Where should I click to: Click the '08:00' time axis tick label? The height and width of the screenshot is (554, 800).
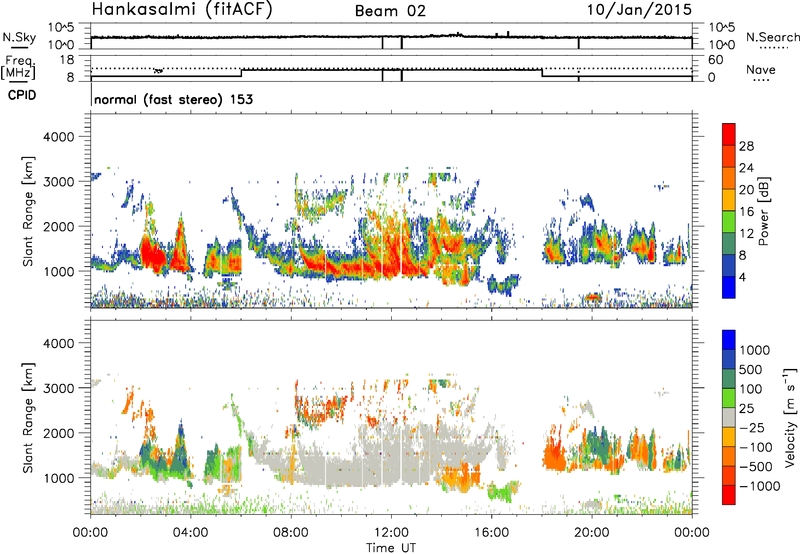[x=291, y=533]
